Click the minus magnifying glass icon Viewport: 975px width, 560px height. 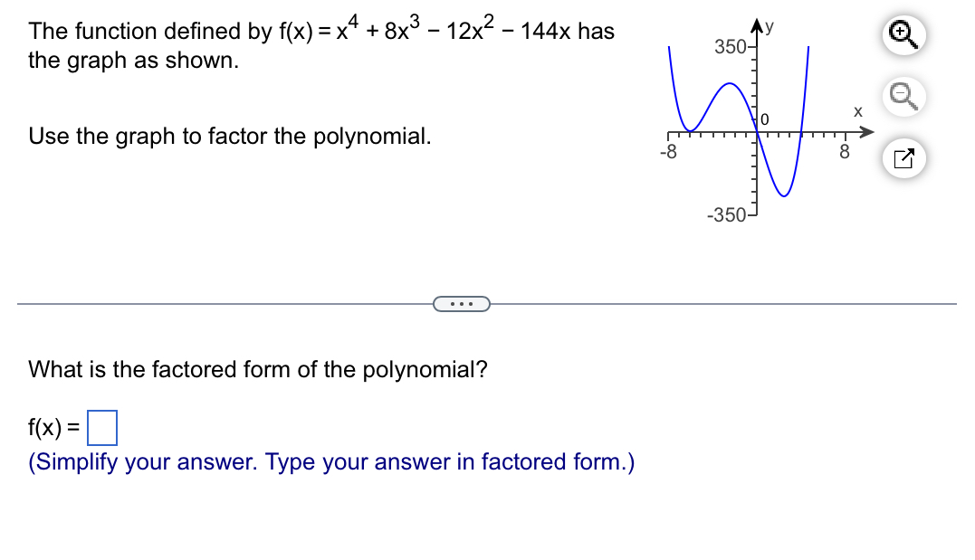click(x=903, y=97)
